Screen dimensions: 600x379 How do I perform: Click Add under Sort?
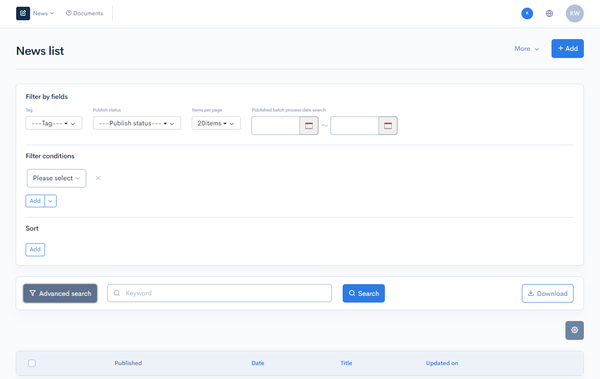(x=35, y=250)
